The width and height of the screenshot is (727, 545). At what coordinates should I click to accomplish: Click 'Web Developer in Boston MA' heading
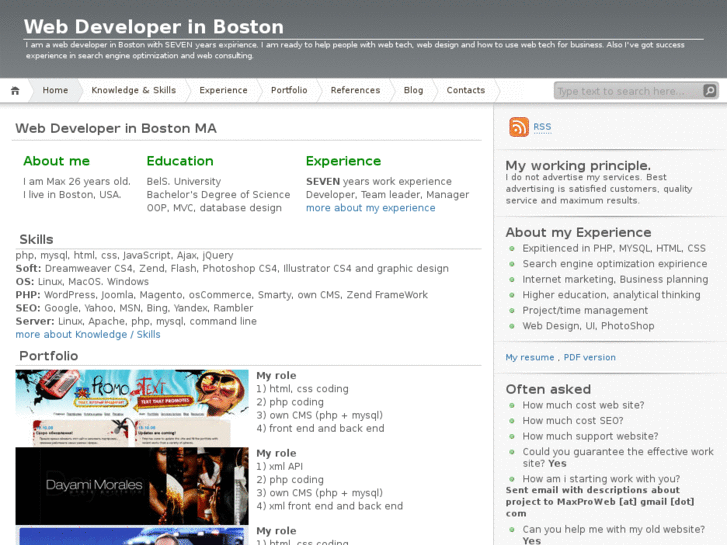click(116, 128)
